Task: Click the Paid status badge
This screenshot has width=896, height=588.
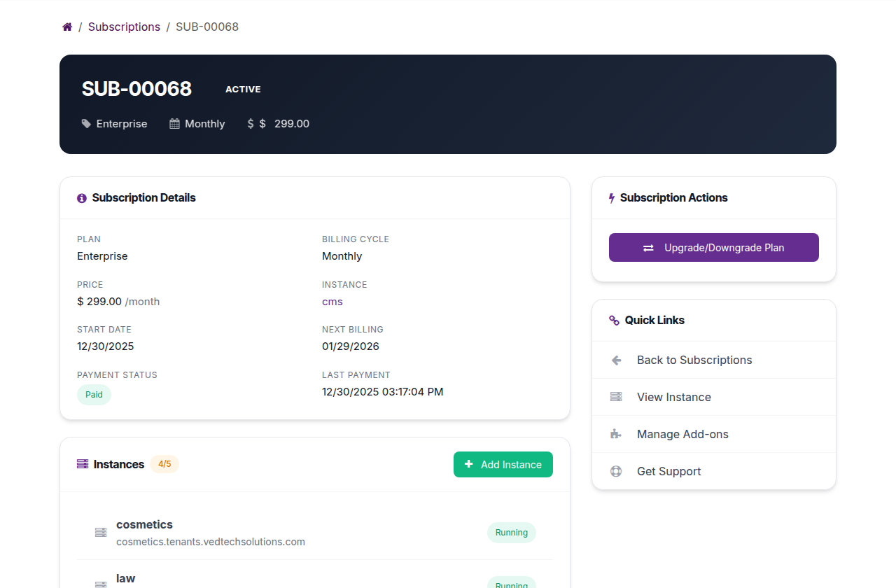Action: [94, 395]
